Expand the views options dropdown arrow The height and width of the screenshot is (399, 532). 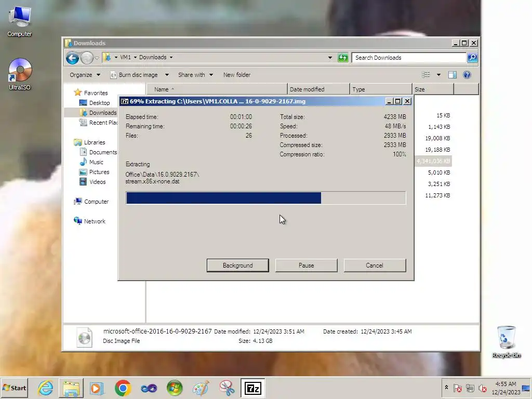click(438, 75)
